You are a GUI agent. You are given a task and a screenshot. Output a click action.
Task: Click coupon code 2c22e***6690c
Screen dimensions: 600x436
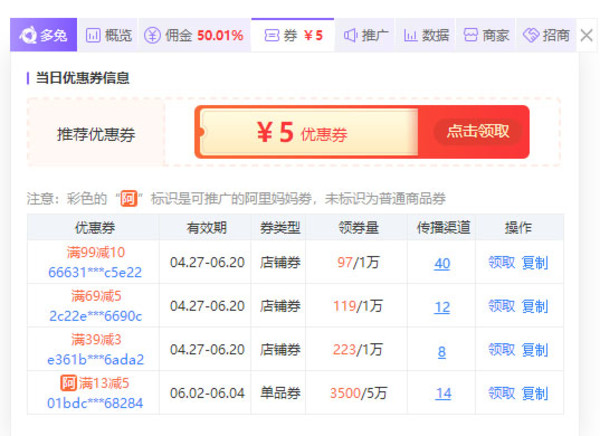coord(96,316)
